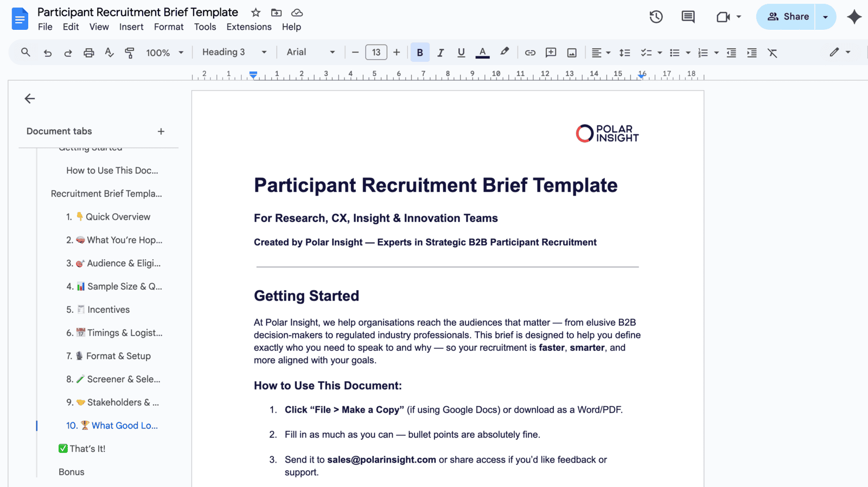This screenshot has width=868, height=487.
Task: Increase indent
Action: (752, 53)
